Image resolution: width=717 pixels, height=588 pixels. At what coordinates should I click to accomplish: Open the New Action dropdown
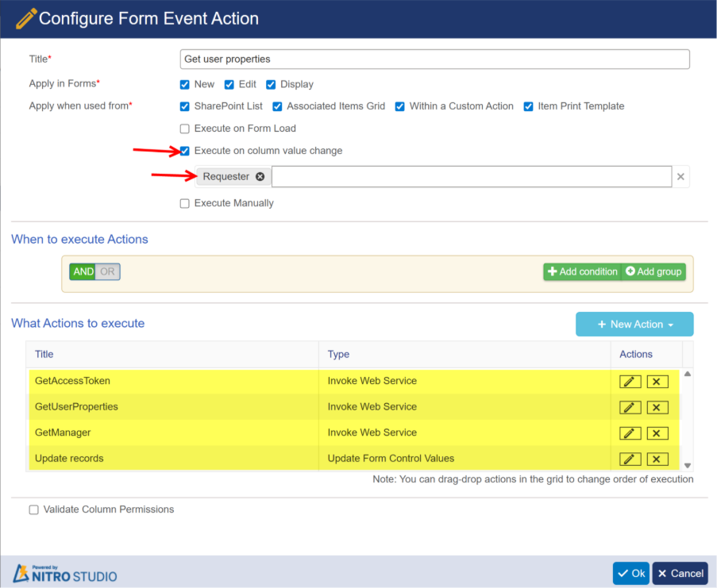tap(634, 325)
